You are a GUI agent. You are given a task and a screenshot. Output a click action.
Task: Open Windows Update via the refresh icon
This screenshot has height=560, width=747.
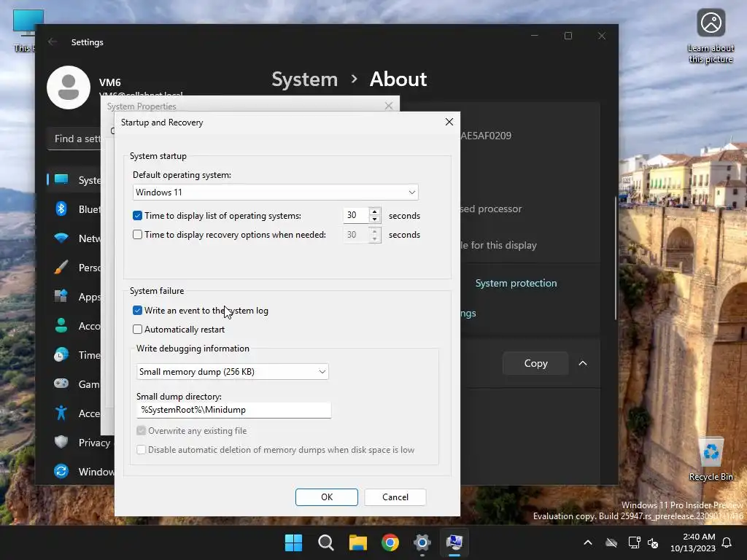(61, 472)
